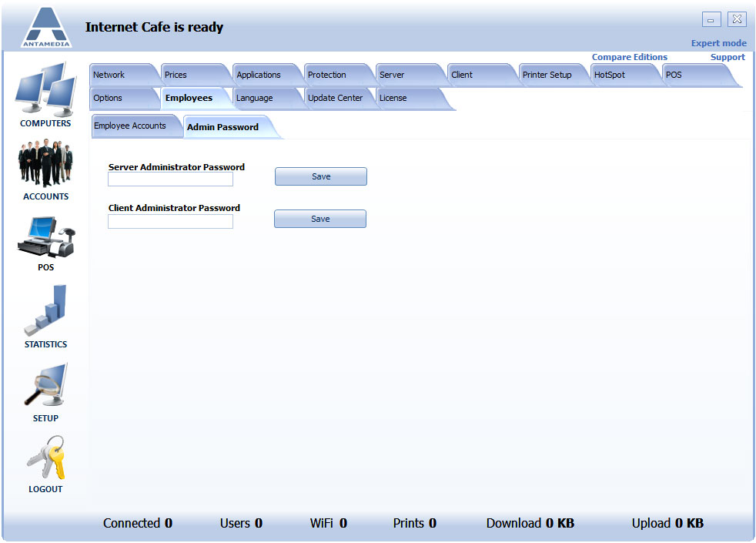The image size is (756, 543).
Task: Click the Upload 0 KB status entry
Action: [x=667, y=523]
